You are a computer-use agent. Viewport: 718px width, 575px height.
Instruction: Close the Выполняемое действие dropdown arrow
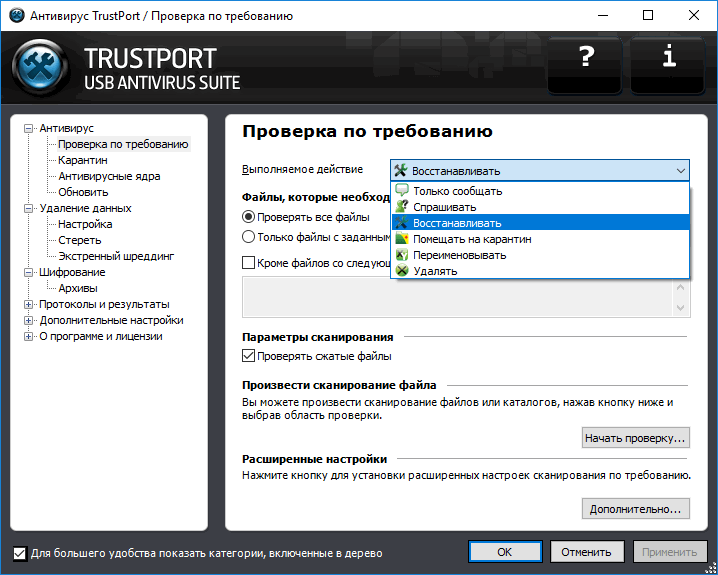pyautogui.click(x=680, y=171)
